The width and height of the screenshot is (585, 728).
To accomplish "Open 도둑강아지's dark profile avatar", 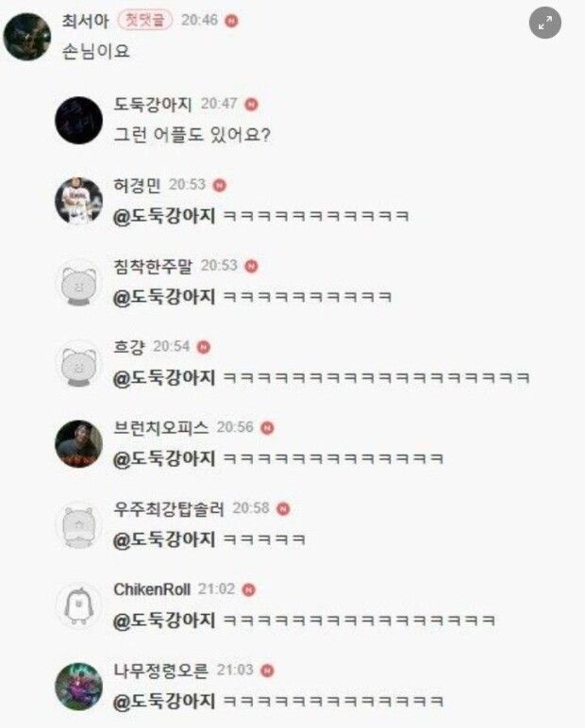I will click(x=78, y=121).
